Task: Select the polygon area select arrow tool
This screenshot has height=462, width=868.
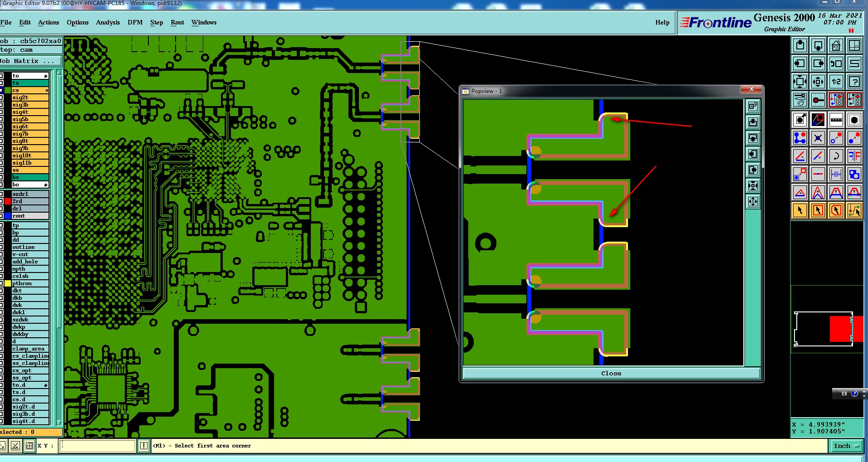Action: click(836, 210)
